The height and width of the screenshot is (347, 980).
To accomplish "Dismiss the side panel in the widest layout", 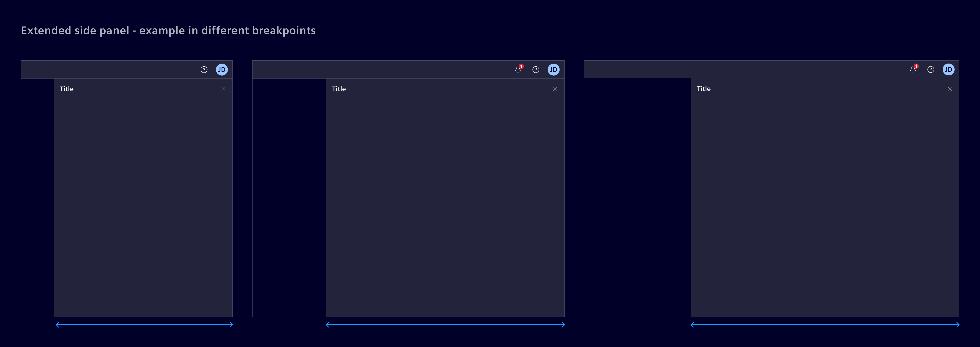I will coord(950,89).
